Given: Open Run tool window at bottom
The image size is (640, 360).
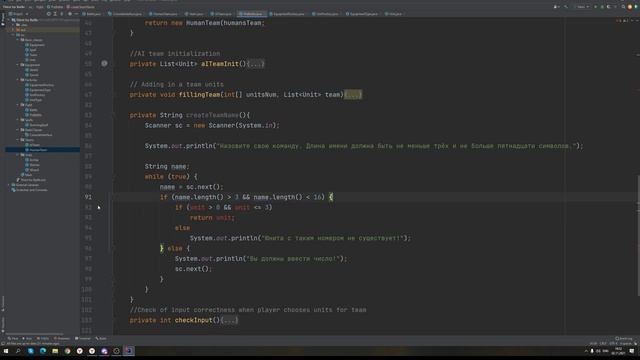Looking at the screenshot, I should (x=27, y=338).
